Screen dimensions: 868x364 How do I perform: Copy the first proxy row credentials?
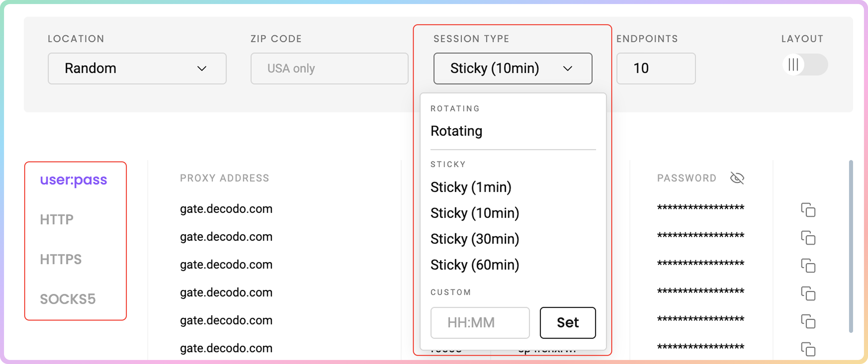pos(808,210)
